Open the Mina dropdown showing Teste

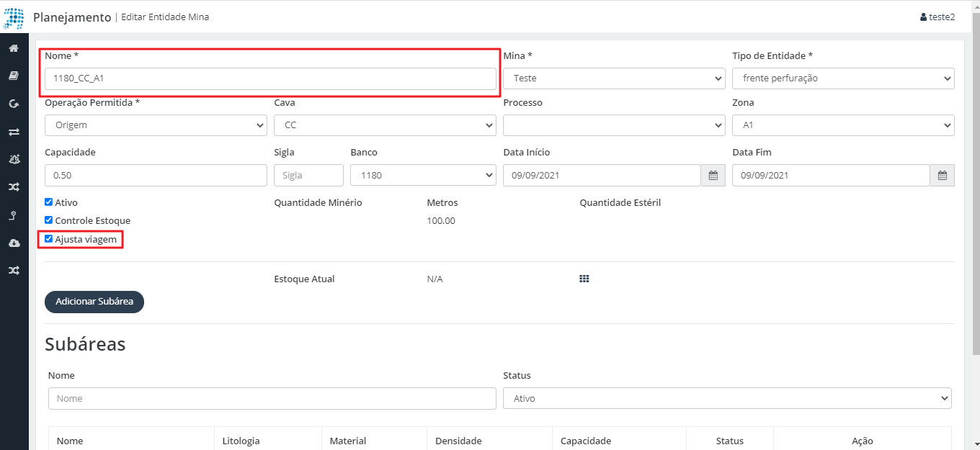click(614, 78)
